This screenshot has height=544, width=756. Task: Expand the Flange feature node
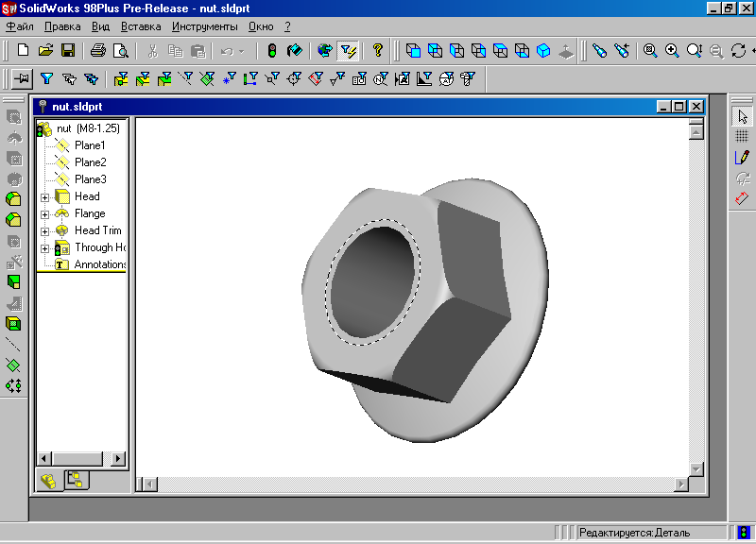[44, 214]
